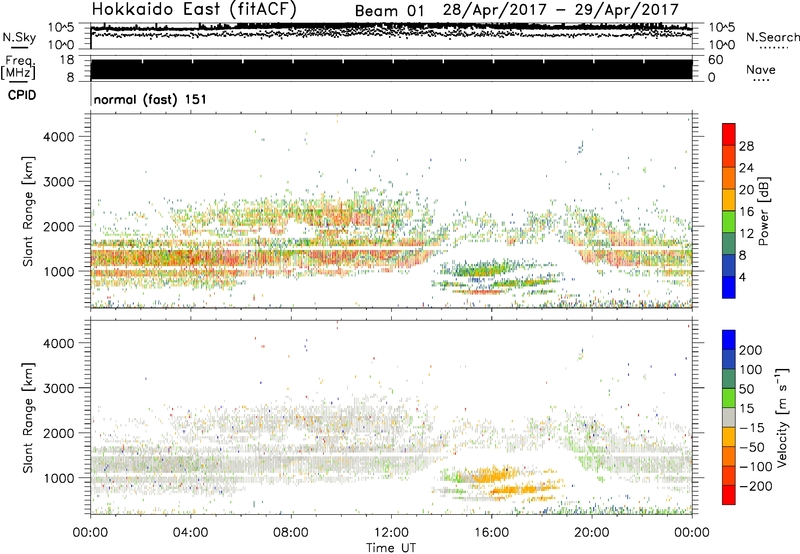This screenshot has width=800, height=554.
Task: Click the '16' tick on the Power color bar
Action: (x=746, y=212)
